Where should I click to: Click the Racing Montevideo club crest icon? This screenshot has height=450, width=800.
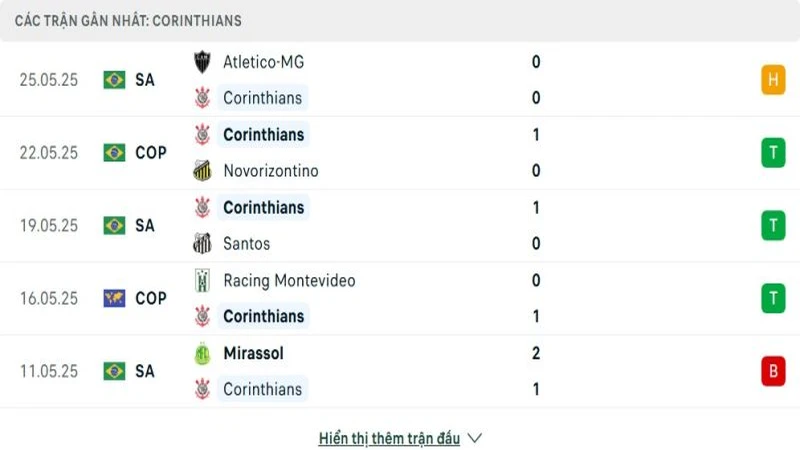(202, 281)
